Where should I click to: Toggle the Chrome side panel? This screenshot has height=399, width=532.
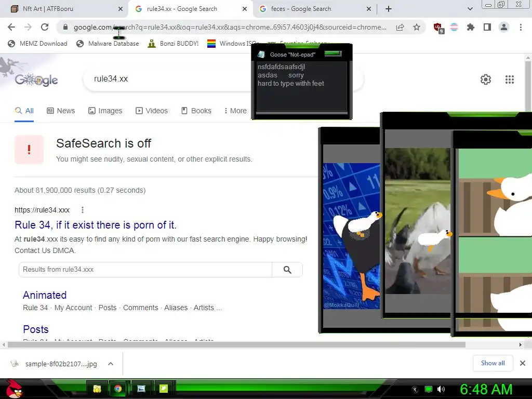pos(487,27)
